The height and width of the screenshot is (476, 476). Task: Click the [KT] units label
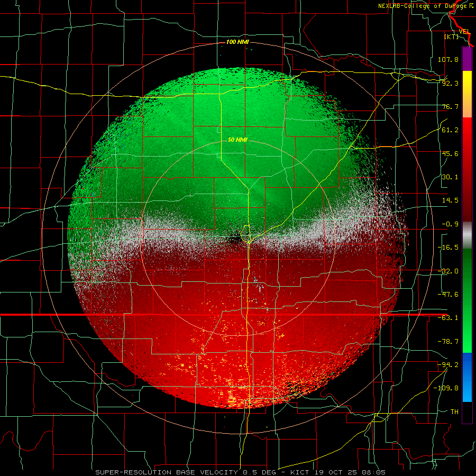452,36
